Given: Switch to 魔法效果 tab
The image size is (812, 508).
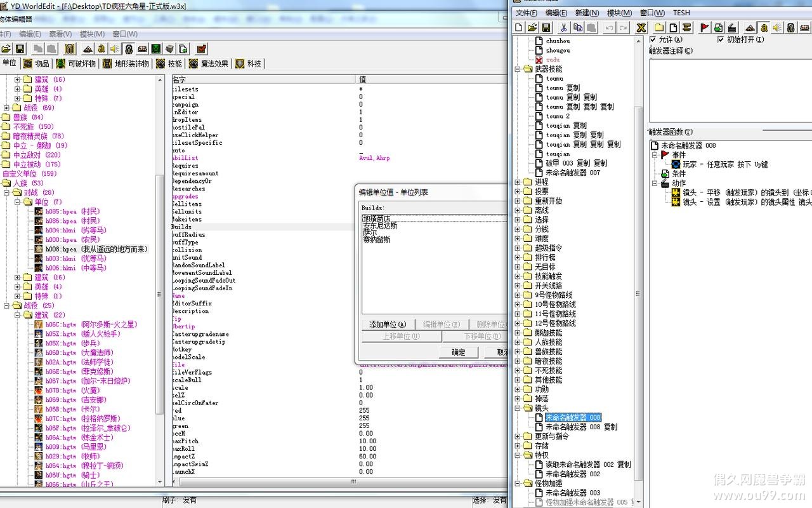Looking at the screenshot, I should [x=209, y=63].
